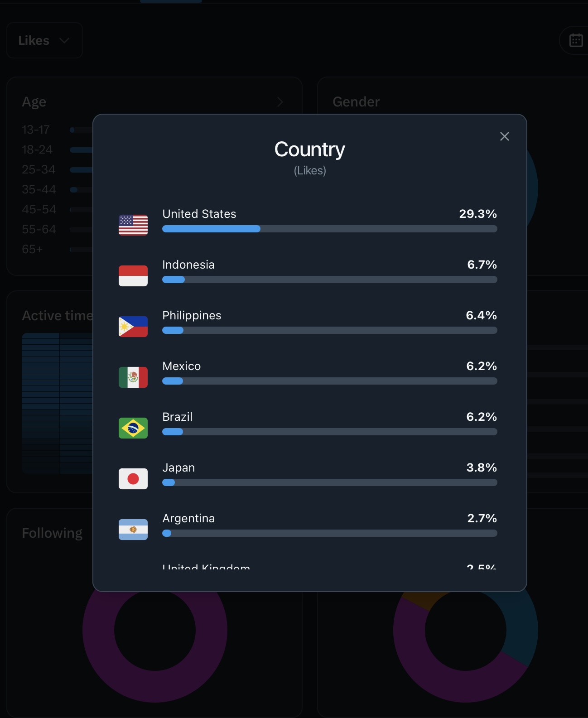Click the Indonesia flag icon
The image size is (588, 718).
pyautogui.click(x=133, y=276)
